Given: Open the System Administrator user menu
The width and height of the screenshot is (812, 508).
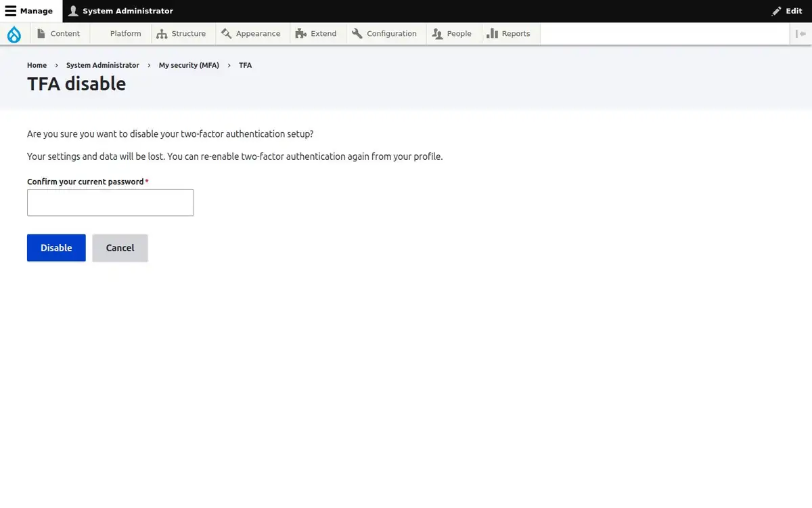Looking at the screenshot, I should tap(121, 11).
